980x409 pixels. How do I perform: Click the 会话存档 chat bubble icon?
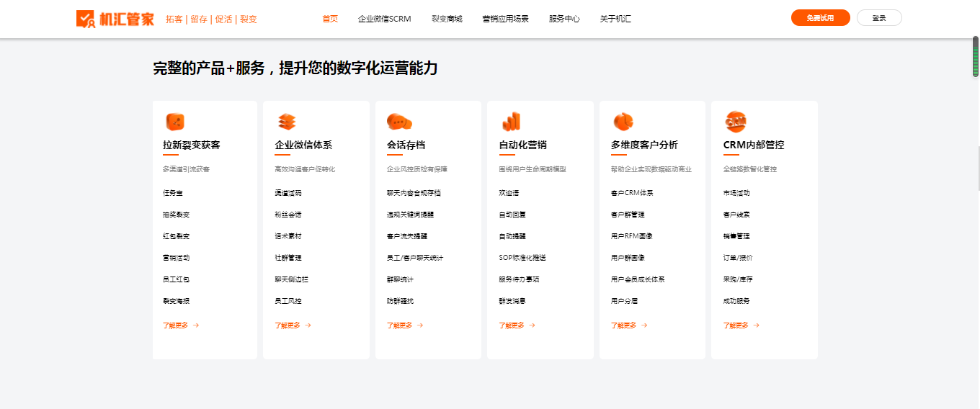pos(399,122)
